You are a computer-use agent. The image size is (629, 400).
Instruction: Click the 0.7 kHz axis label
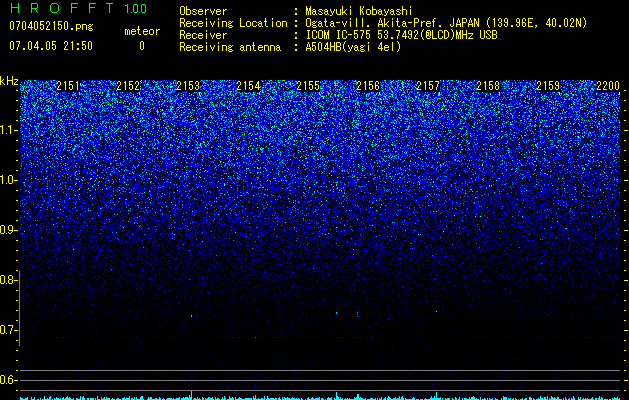(7, 330)
